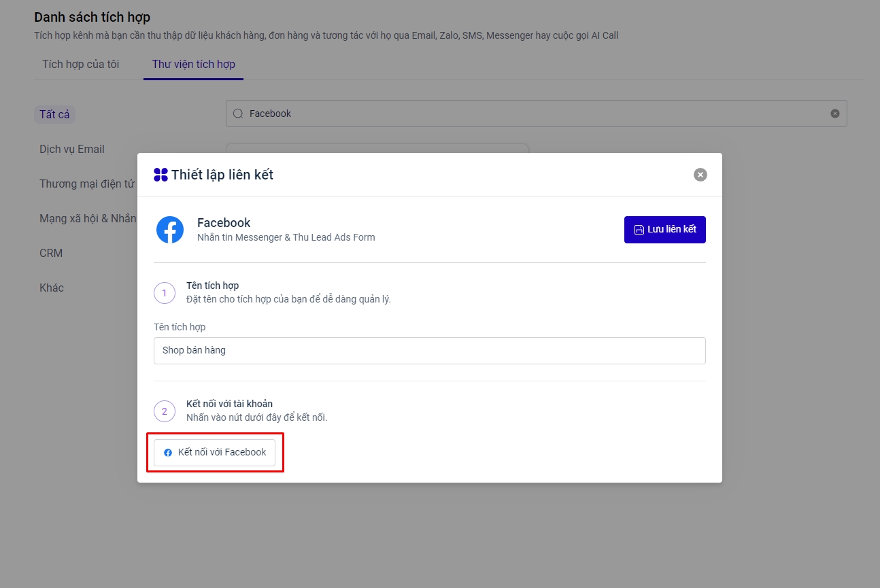Save integration with Lưu liên kết
The height and width of the screenshot is (588, 880).
tap(664, 230)
